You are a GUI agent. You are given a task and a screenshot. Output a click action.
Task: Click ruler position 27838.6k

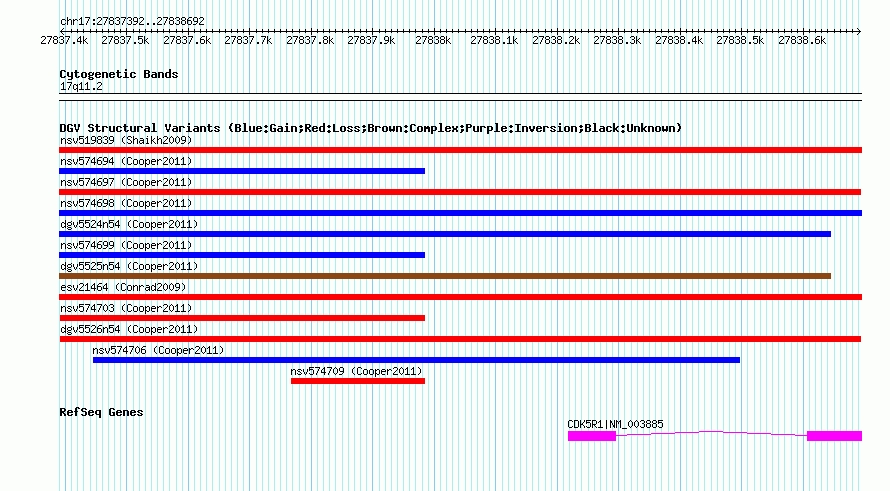click(802, 40)
